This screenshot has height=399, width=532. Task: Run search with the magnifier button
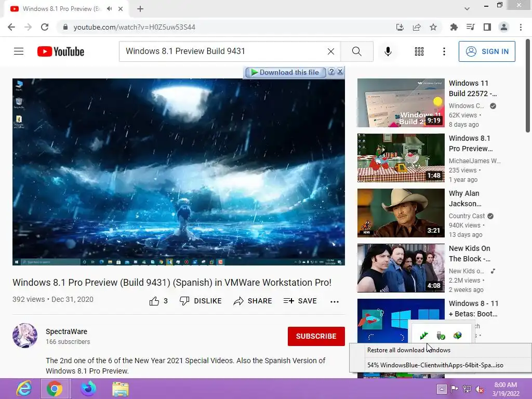click(357, 51)
